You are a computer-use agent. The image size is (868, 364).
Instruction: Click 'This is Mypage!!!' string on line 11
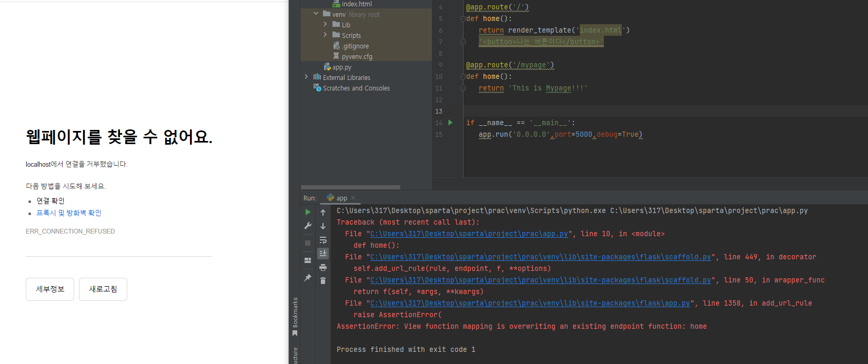coord(548,88)
